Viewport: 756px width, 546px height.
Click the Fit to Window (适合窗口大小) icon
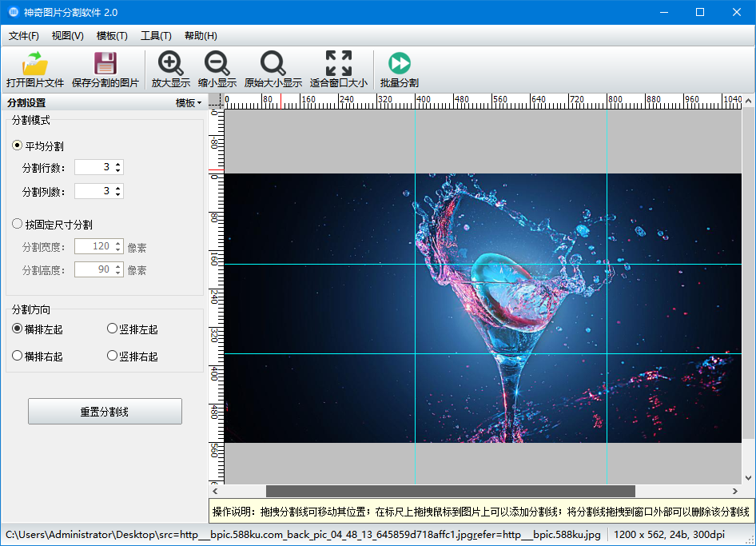[339, 64]
